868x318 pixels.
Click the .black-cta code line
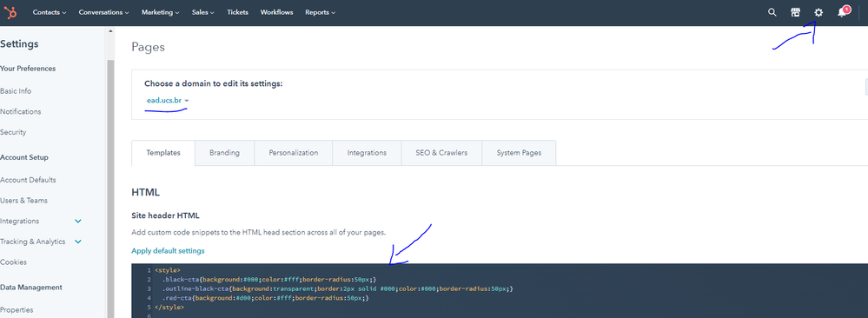[269, 279]
